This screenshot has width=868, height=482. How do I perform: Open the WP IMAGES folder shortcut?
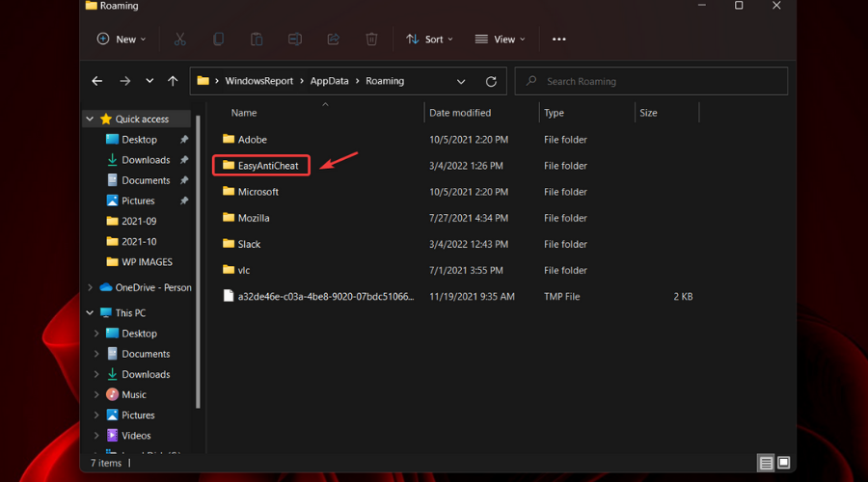[139, 262]
